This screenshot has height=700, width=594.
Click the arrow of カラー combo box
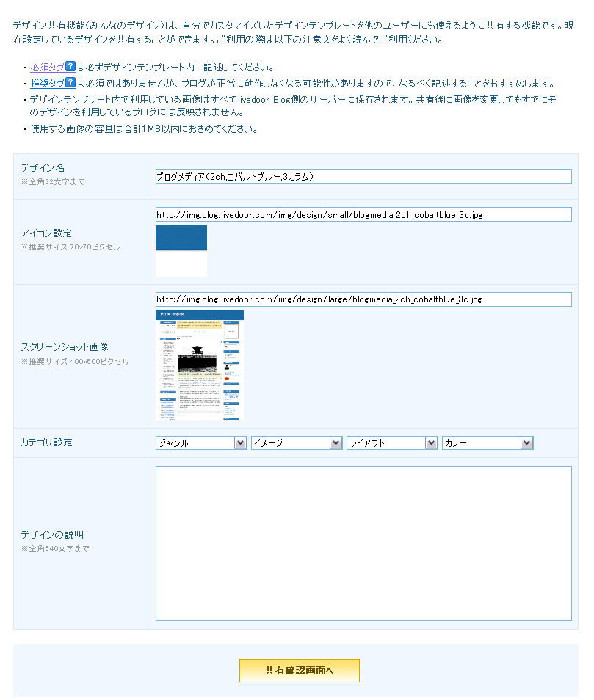tap(527, 443)
